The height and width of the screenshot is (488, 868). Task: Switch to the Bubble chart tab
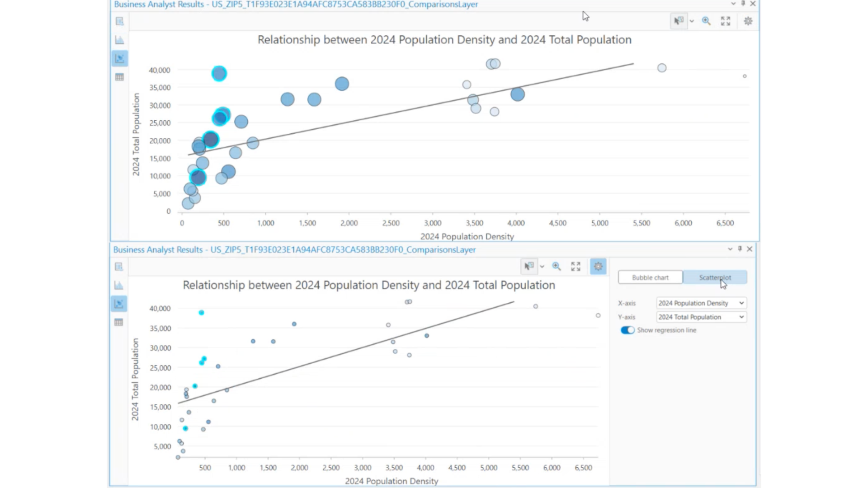pyautogui.click(x=650, y=277)
